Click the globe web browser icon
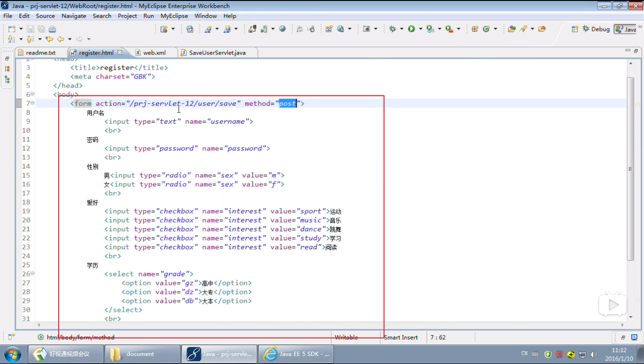The height and width of the screenshot is (364, 644). tap(283, 28)
